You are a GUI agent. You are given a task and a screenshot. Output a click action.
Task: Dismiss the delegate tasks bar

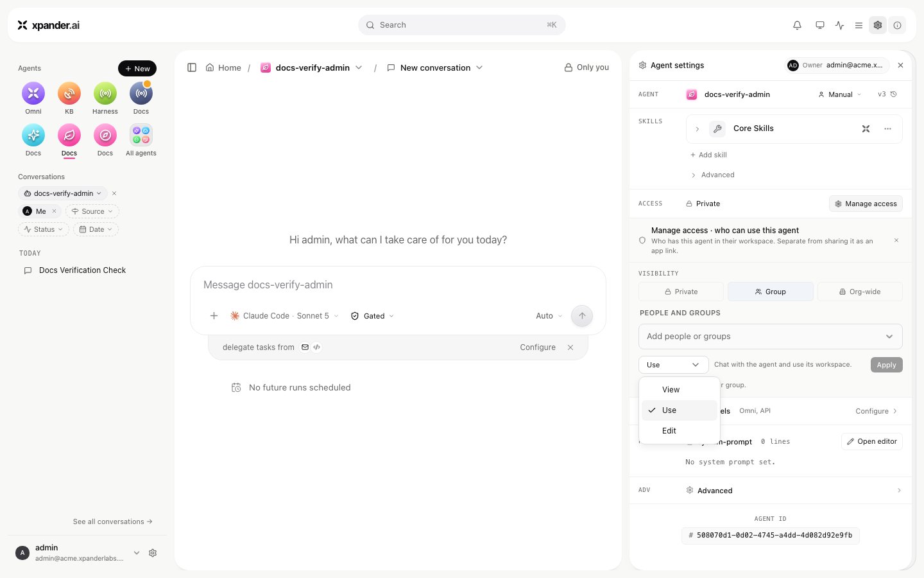pyautogui.click(x=570, y=347)
